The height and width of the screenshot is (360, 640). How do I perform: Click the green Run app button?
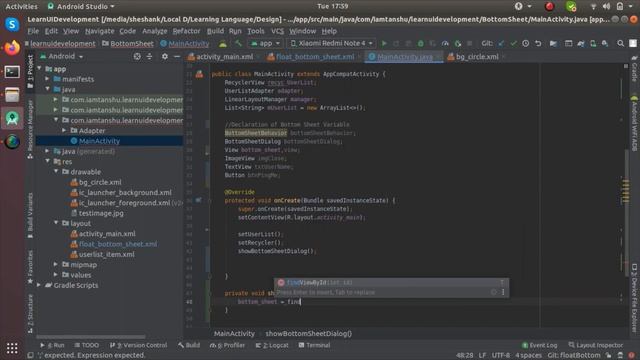(x=384, y=43)
